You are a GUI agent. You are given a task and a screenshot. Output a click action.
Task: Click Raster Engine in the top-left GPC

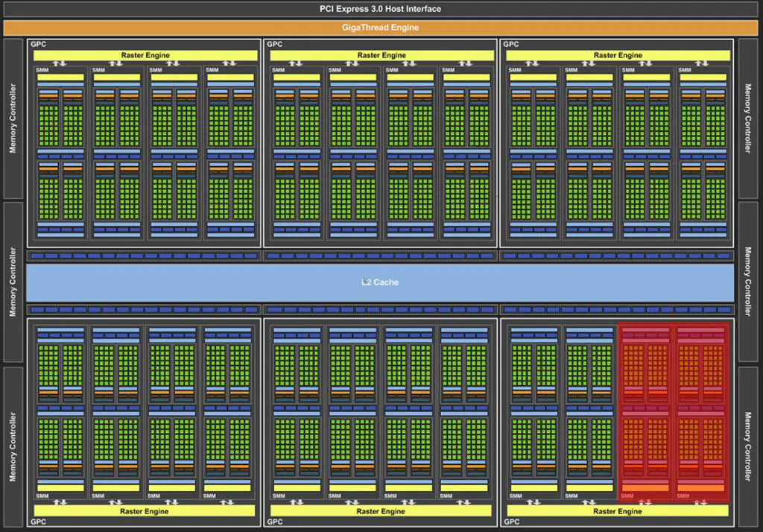tap(145, 55)
